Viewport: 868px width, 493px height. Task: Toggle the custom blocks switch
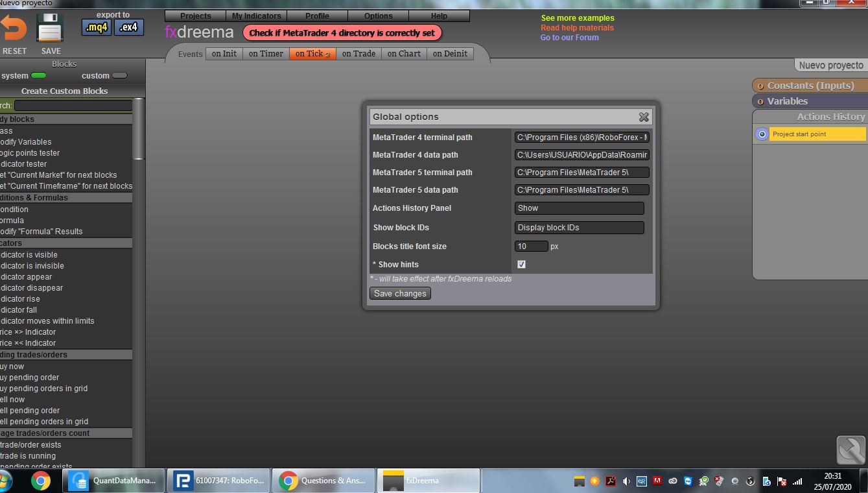(120, 76)
